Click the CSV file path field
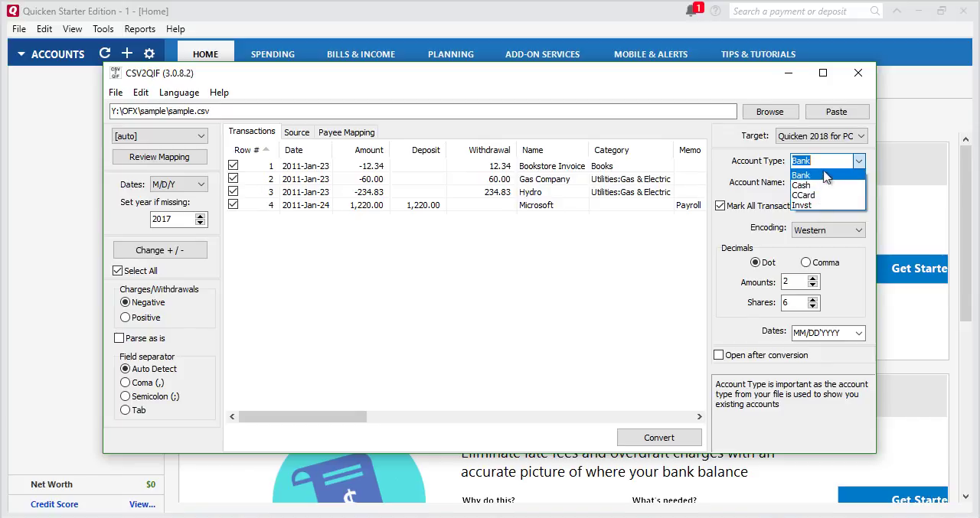980x518 pixels. (423, 111)
